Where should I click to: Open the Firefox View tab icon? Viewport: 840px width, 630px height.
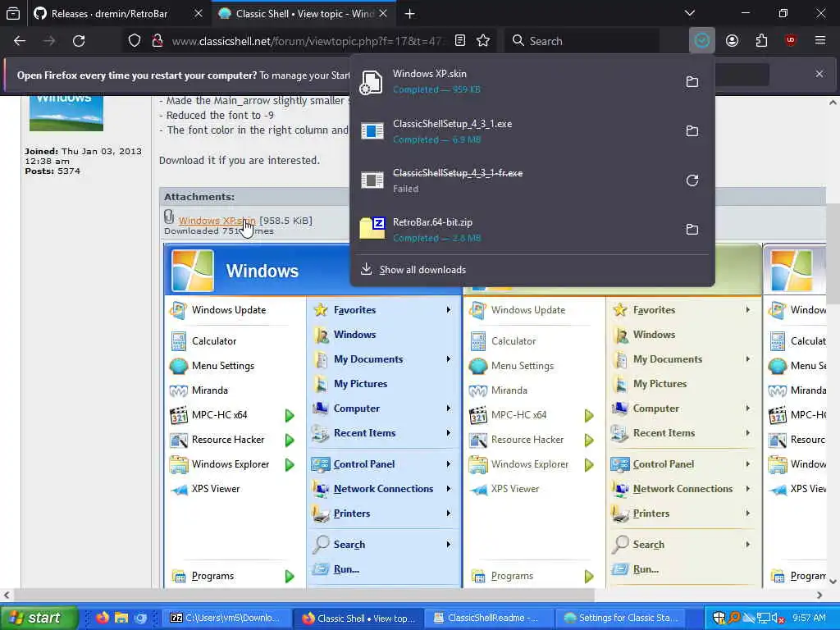click(x=13, y=13)
